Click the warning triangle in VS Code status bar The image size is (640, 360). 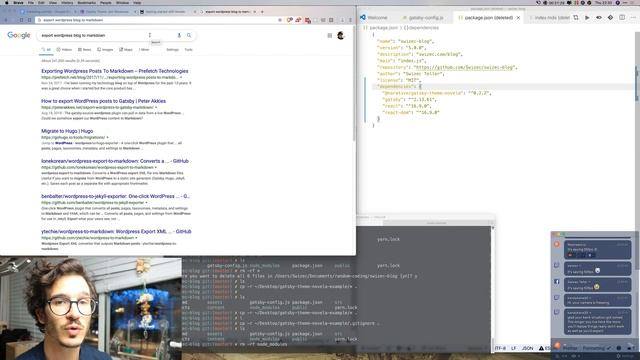coord(541,348)
